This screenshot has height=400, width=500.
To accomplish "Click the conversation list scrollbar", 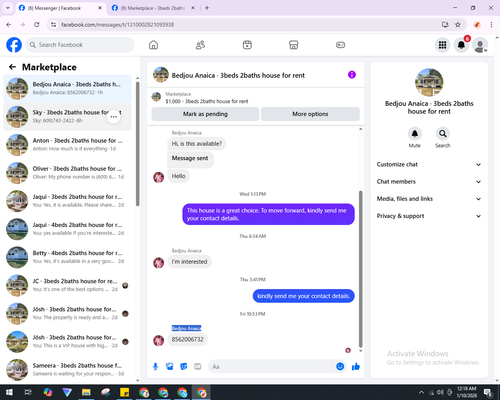I will pos(137,143).
